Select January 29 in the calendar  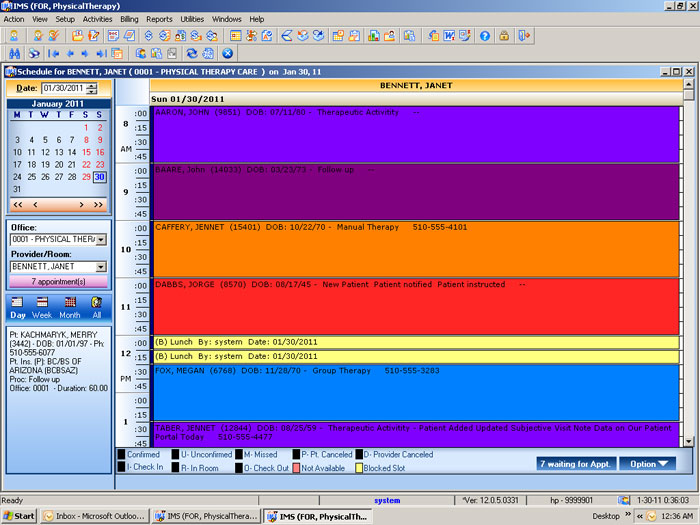(x=86, y=177)
